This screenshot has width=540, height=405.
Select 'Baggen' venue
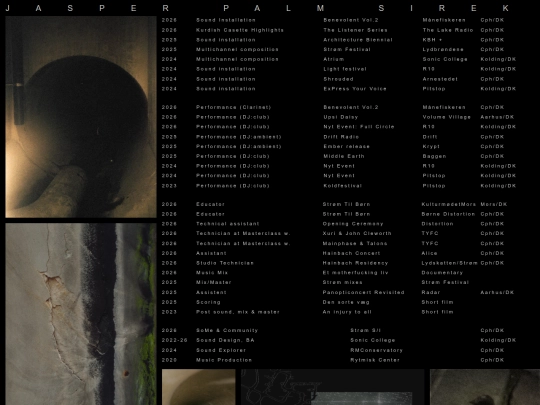[434, 156]
